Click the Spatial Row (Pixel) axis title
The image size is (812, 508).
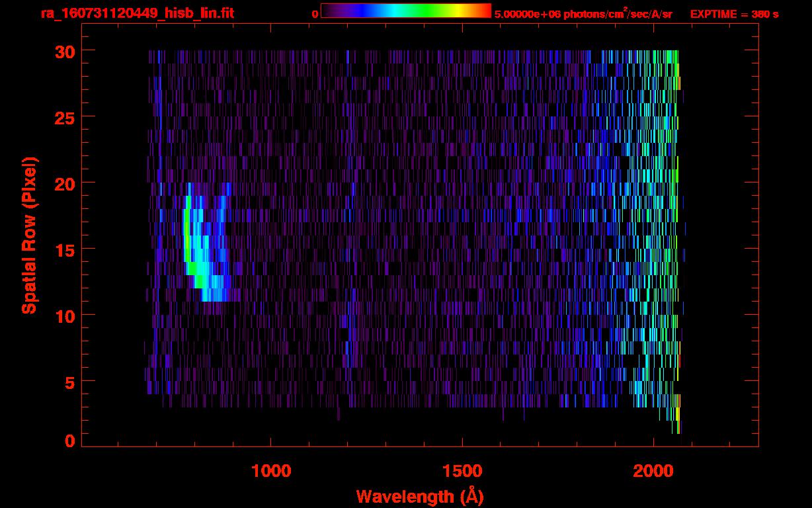pyautogui.click(x=29, y=235)
